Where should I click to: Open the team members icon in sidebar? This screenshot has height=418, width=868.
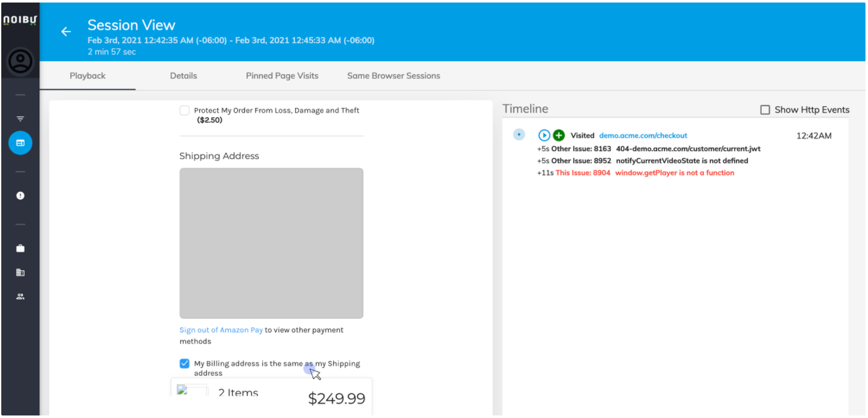[x=20, y=296]
